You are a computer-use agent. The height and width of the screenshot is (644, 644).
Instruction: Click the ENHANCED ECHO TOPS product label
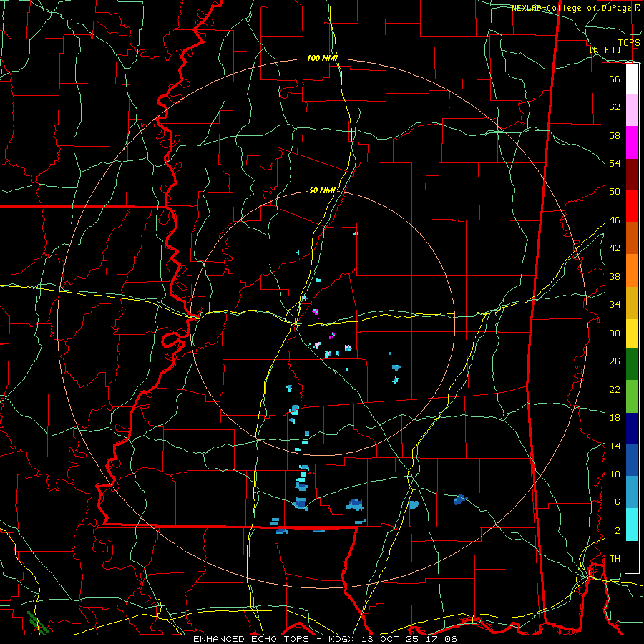(x=250, y=639)
